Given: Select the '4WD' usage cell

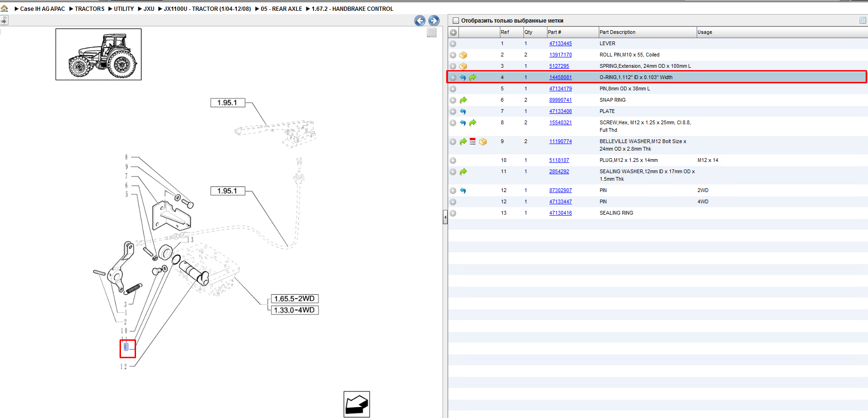Looking at the screenshot, I should (703, 201).
